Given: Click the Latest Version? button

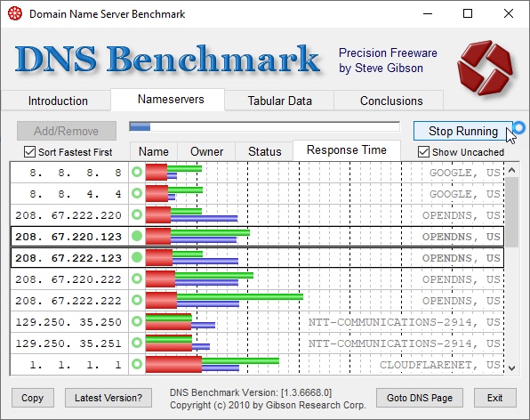Looking at the screenshot, I should coord(108,398).
